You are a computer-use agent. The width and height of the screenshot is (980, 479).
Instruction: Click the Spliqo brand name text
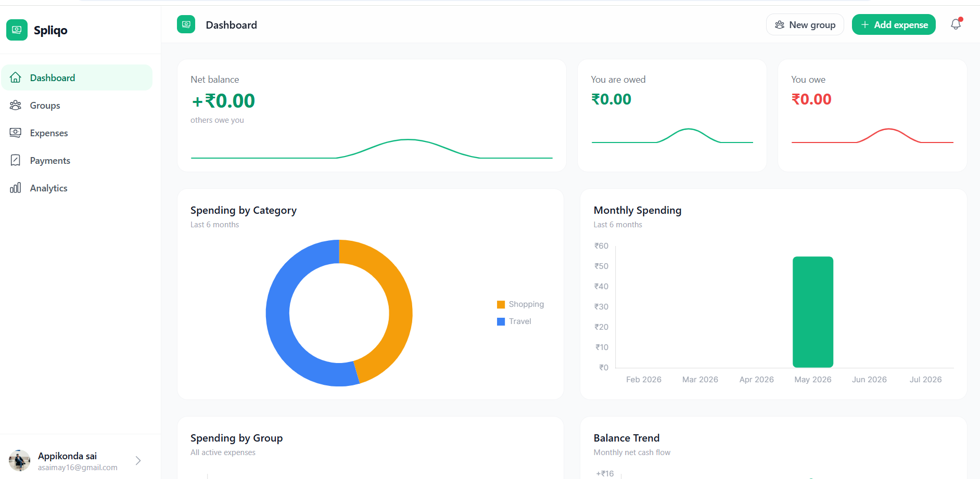coord(50,30)
